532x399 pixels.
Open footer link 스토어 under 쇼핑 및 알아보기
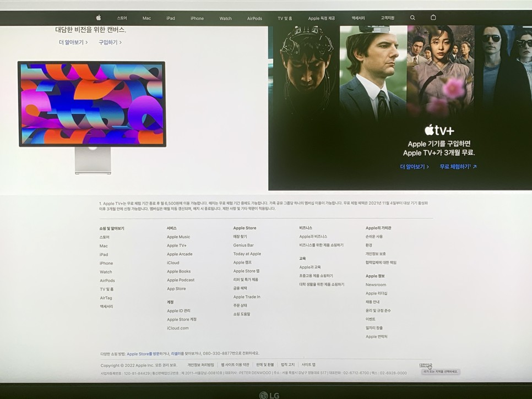click(105, 237)
